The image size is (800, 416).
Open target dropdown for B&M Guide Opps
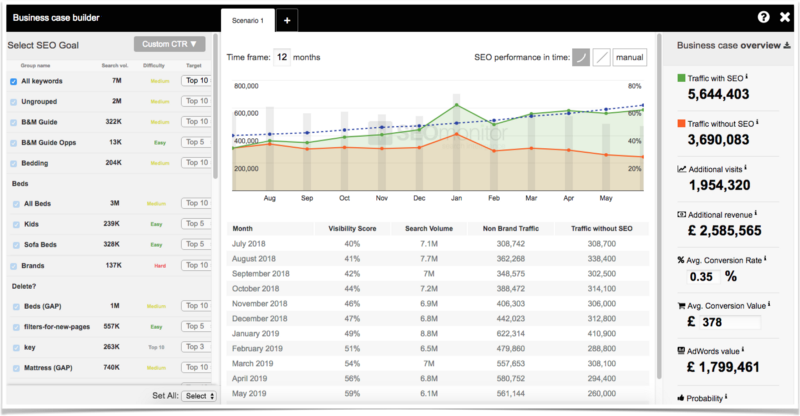tap(196, 142)
